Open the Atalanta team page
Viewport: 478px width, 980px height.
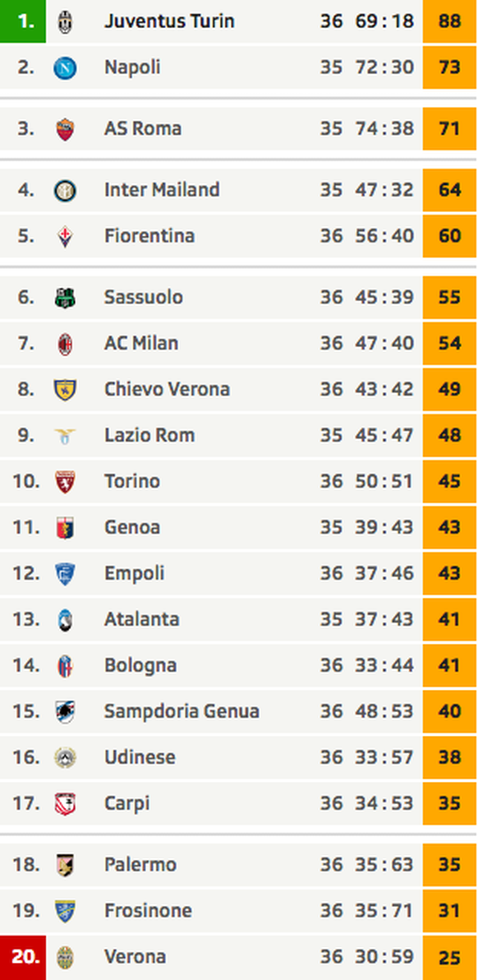(x=141, y=619)
